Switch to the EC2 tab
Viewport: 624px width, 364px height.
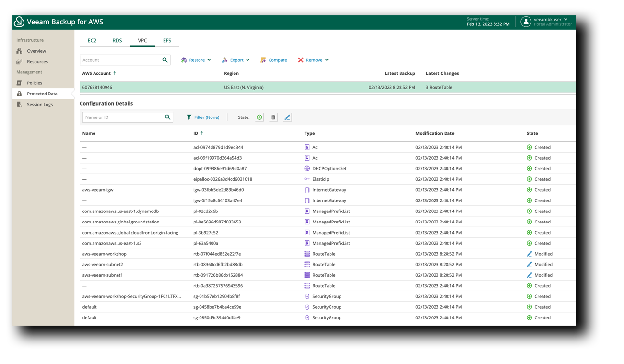92,40
